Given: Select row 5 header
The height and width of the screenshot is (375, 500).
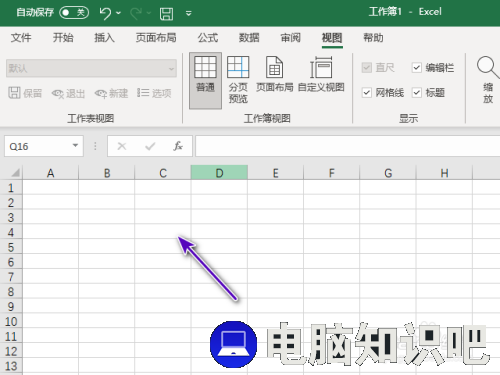Looking at the screenshot, I should point(11,247).
